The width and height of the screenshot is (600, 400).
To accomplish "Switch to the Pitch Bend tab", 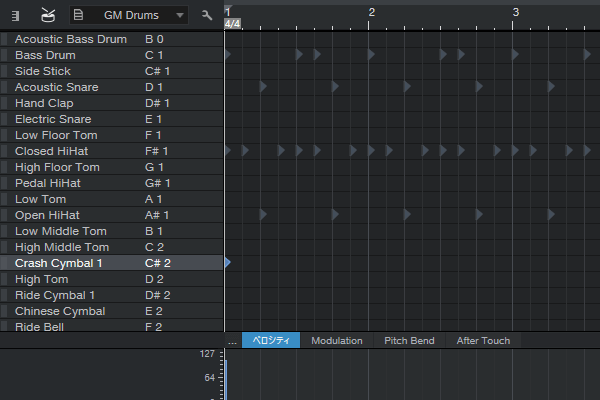I will coord(409,341).
